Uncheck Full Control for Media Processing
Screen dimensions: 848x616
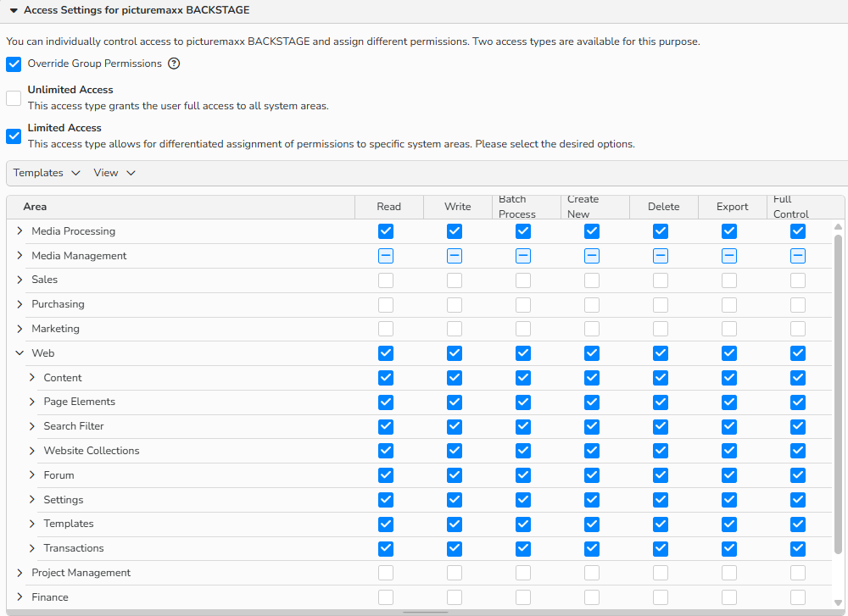(798, 231)
